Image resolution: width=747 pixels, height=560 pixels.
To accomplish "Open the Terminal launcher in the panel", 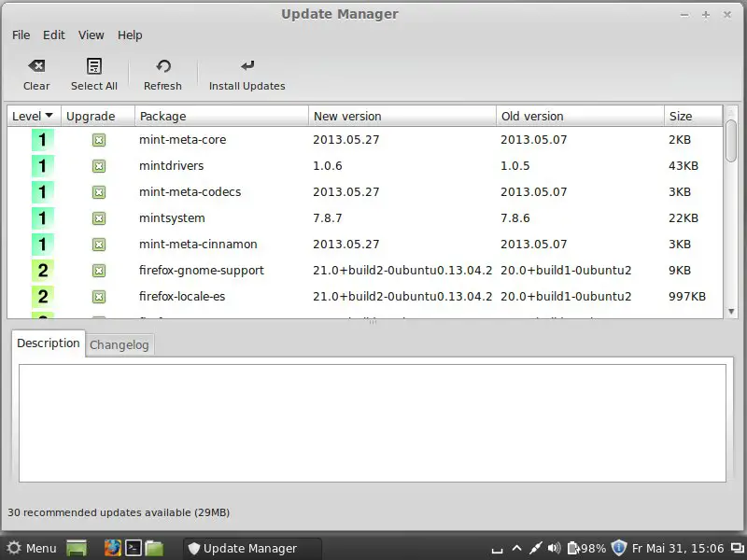I will (134, 548).
